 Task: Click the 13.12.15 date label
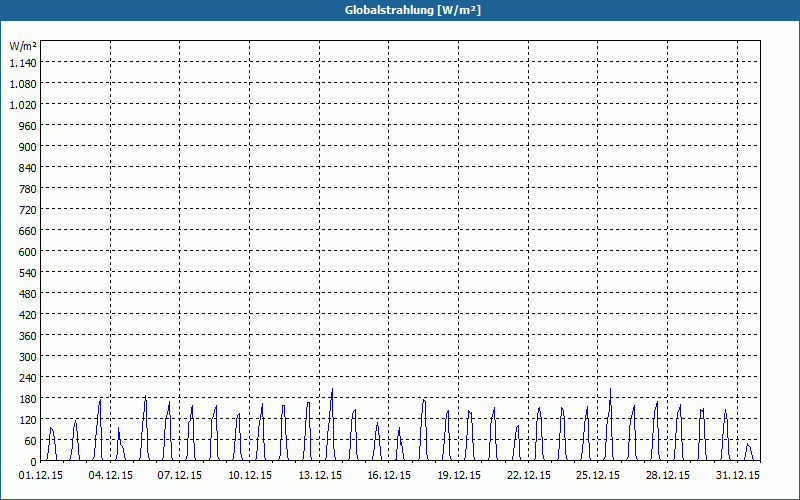(320, 476)
